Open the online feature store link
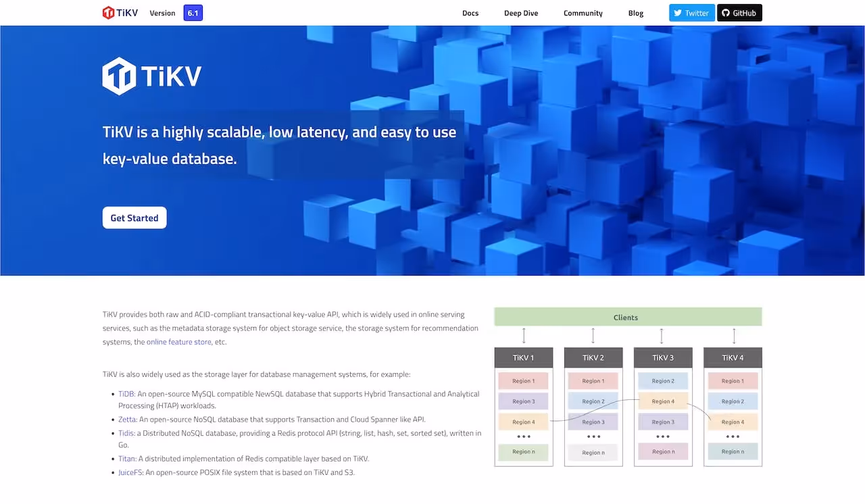Image resolution: width=865 pixels, height=504 pixels. [178, 341]
